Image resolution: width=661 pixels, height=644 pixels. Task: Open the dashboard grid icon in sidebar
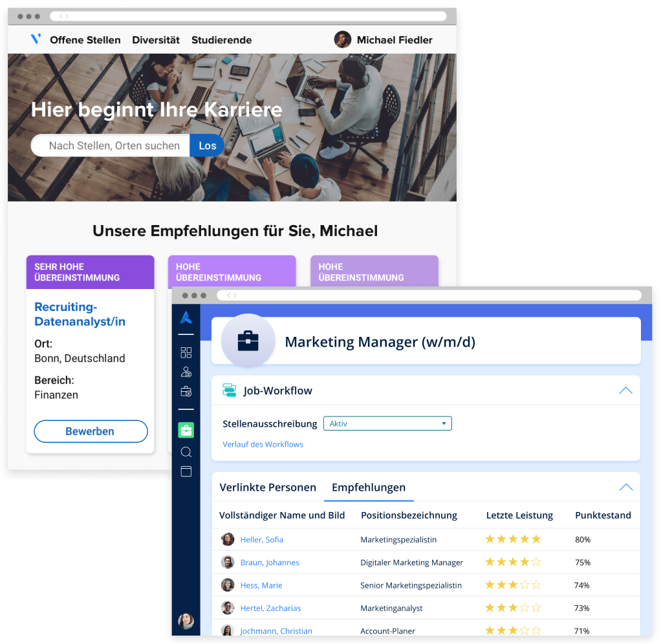click(x=186, y=352)
